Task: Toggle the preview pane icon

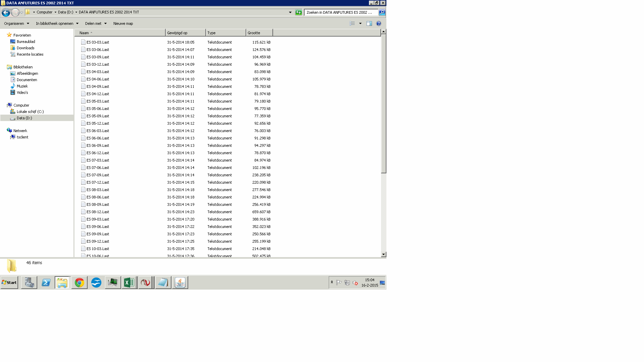Action: (x=369, y=23)
